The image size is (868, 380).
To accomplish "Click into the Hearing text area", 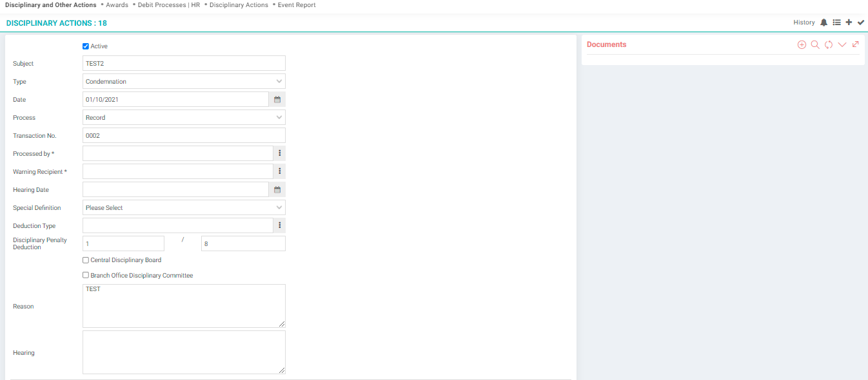I will (184, 352).
